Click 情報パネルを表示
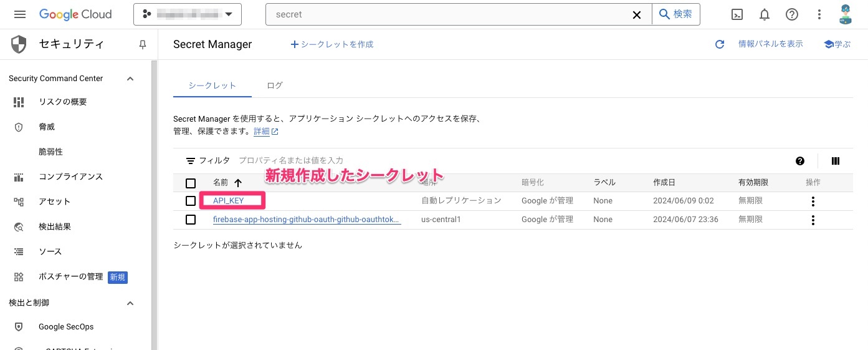The height and width of the screenshot is (350, 868). pos(771,44)
